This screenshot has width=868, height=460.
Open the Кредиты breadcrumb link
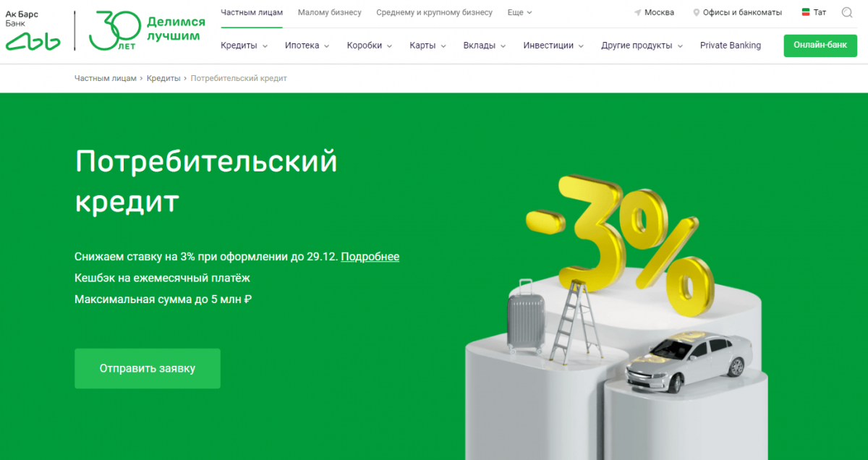(x=163, y=78)
